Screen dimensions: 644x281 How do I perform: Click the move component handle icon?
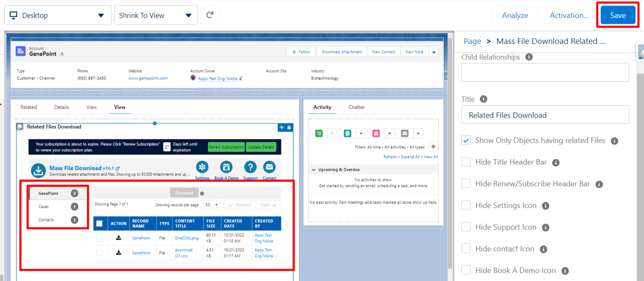click(x=281, y=128)
